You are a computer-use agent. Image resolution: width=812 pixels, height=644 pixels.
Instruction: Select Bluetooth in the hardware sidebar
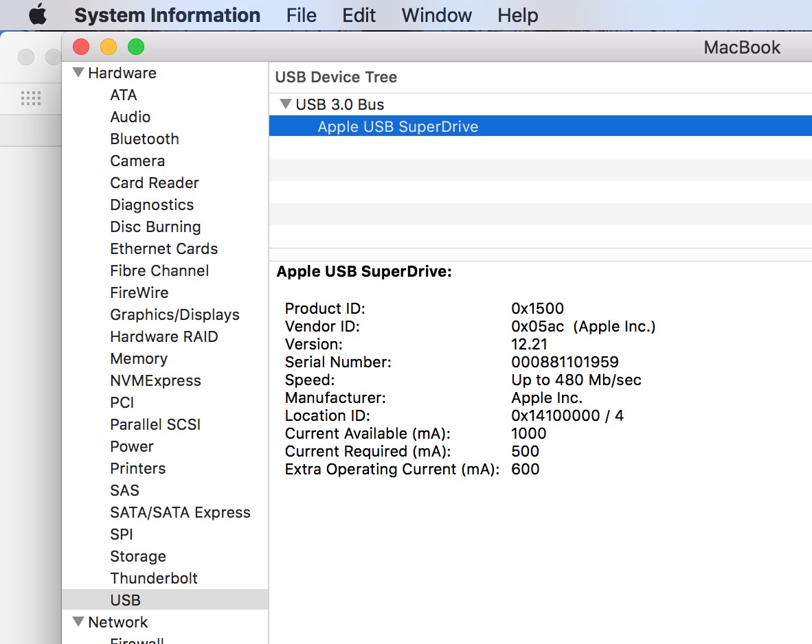pos(144,139)
